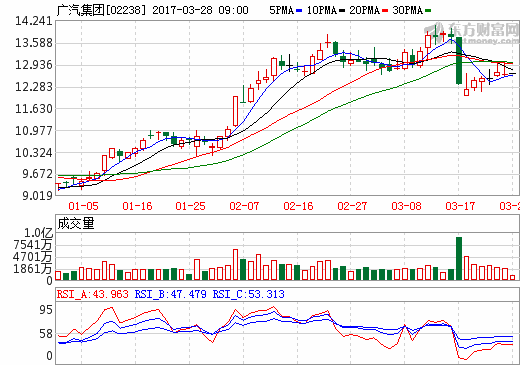This screenshot has height=365, width=520.
Task: Click the 1861万 volume axis label
Action: [33, 269]
